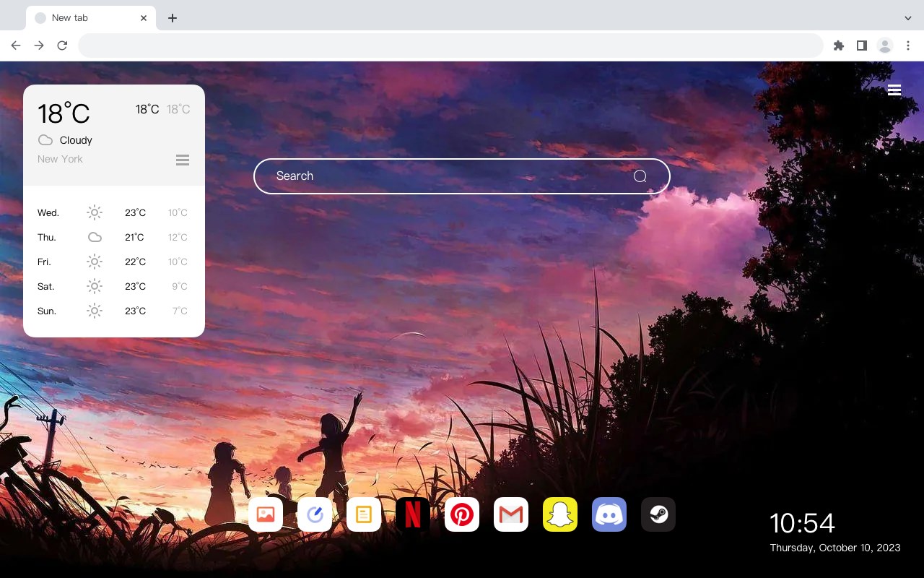The width and height of the screenshot is (924, 578).
Task: Select the Fri. forecast row label
Action: pyautogui.click(x=44, y=262)
